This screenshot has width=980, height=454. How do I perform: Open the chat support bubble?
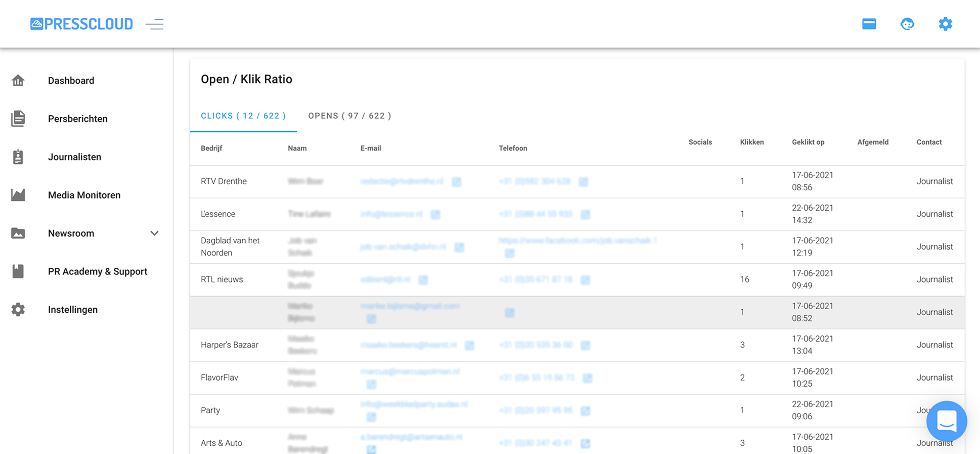(x=946, y=421)
